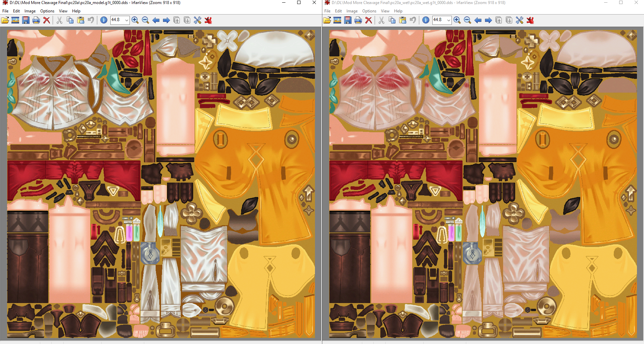This screenshot has width=644, height=344.
Task: Save the image in the pc20a_model window
Action: 26,20
